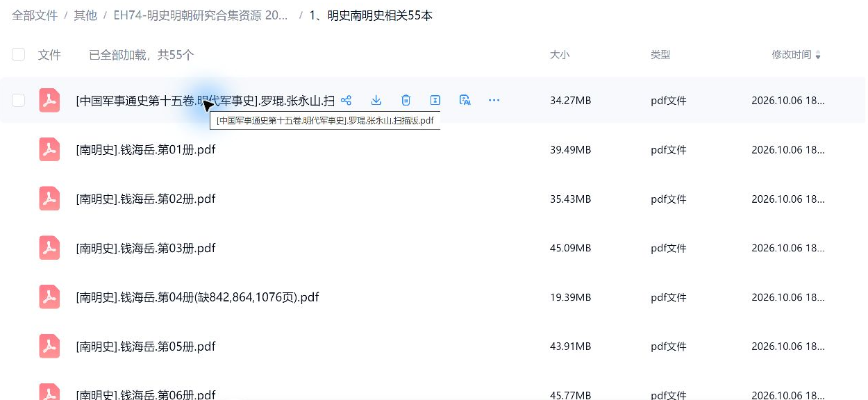Open [南明史].钱海岳.第06册.pdf
Image resolution: width=868 pixels, height=400 pixels.
pyautogui.click(x=146, y=394)
